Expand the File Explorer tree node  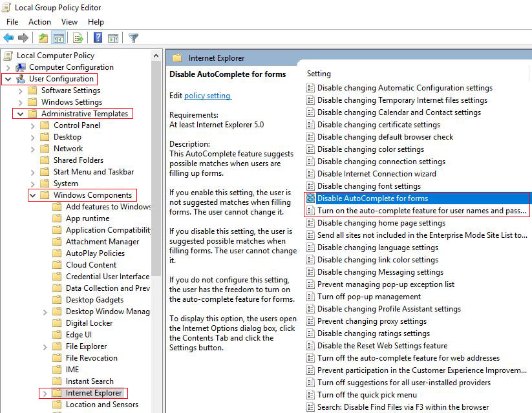[x=45, y=347]
